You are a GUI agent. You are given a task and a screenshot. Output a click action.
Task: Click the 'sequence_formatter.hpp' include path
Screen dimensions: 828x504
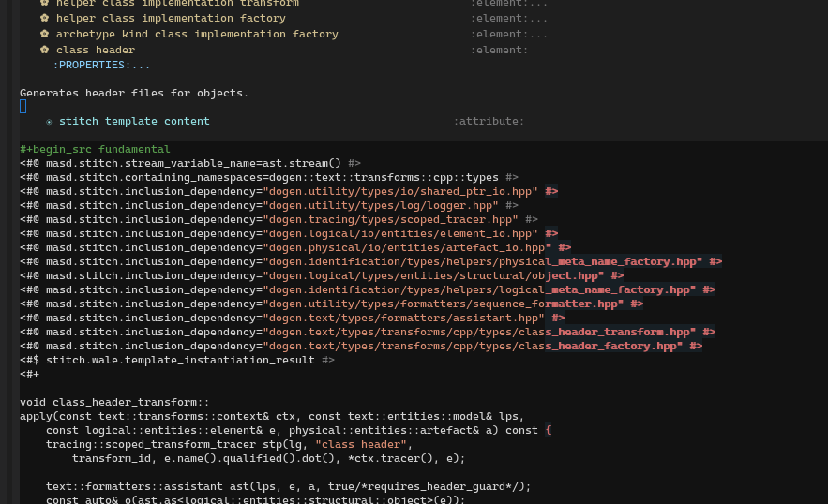click(x=443, y=304)
